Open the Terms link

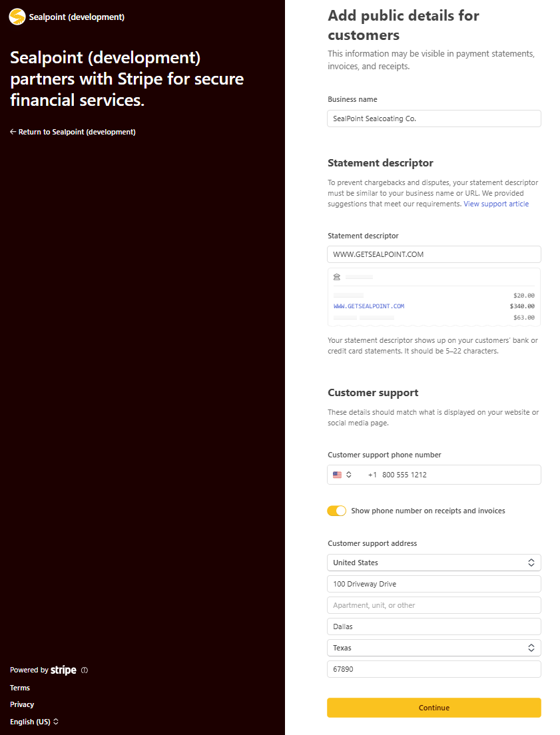[20, 688]
